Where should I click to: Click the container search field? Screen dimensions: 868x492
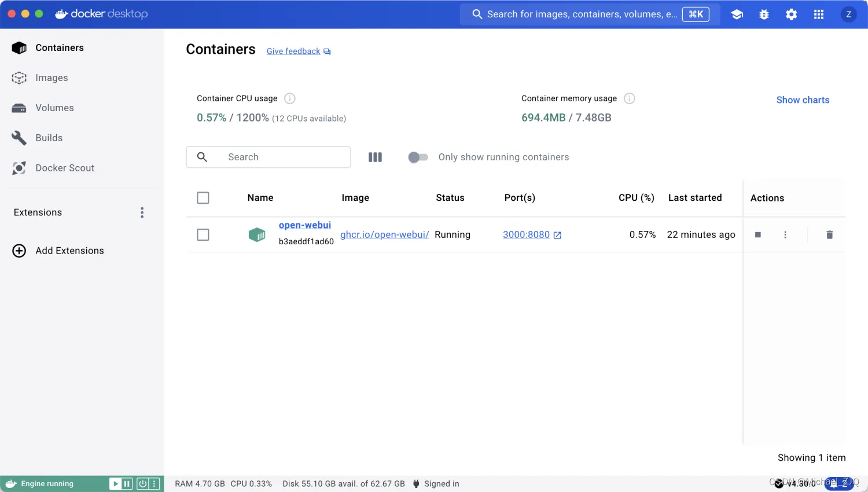point(269,157)
